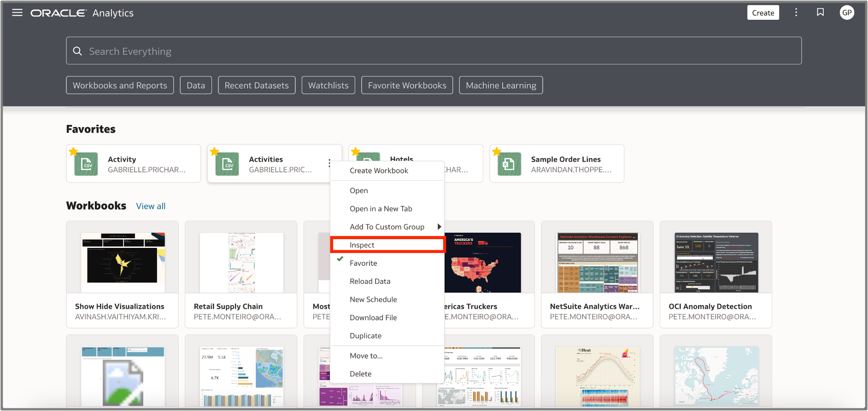Expand Add To Custom Group submenu arrow

[x=439, y=227]
